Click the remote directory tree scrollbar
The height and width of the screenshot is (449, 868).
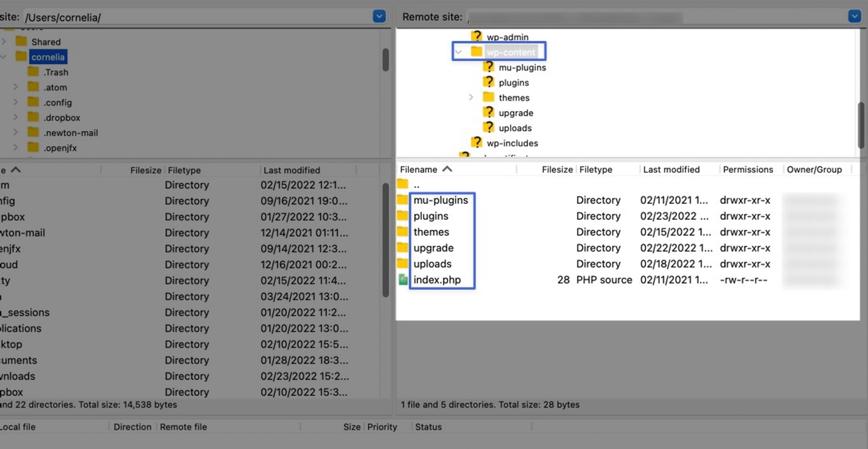pos(862,124)
